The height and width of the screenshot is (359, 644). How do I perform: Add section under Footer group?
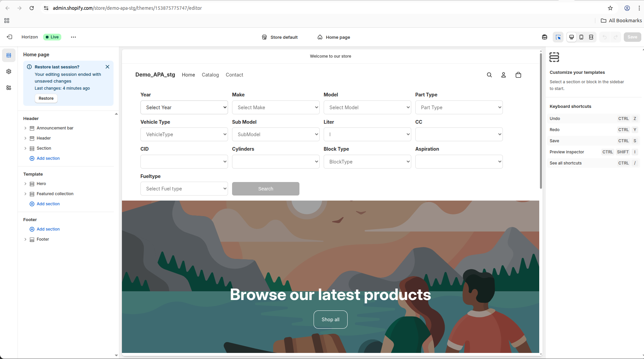click(45, 229)
